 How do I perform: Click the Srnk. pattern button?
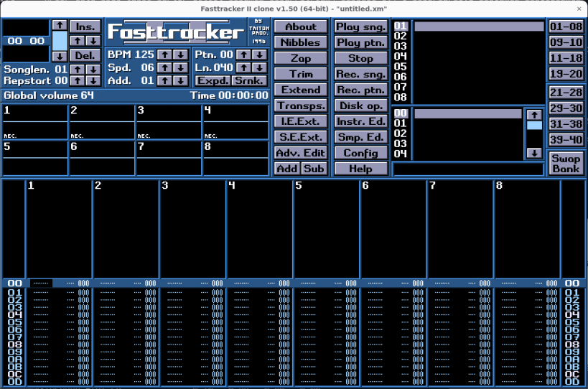(x=249, y=80)
